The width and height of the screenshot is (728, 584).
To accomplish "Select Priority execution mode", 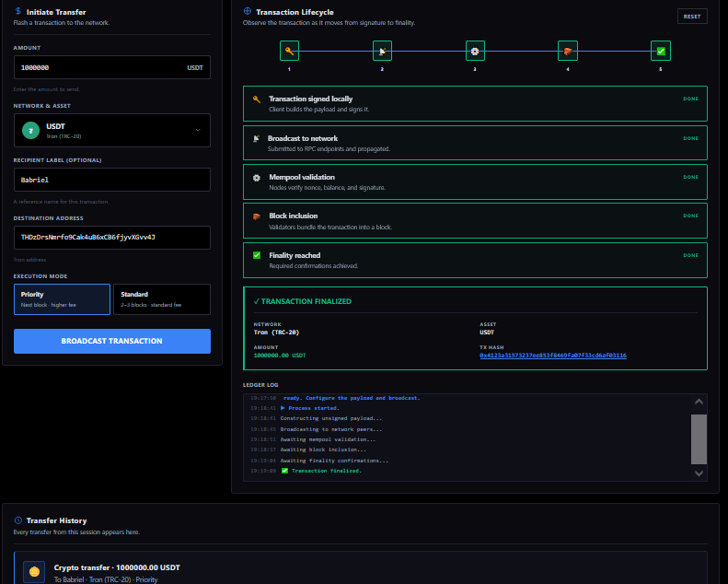I will 62,299.
